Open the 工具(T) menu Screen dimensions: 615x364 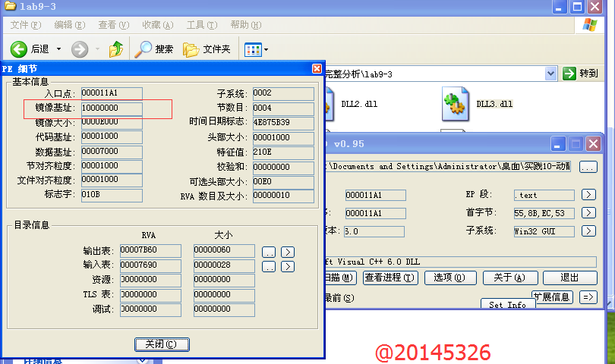(x=200, y=25)
